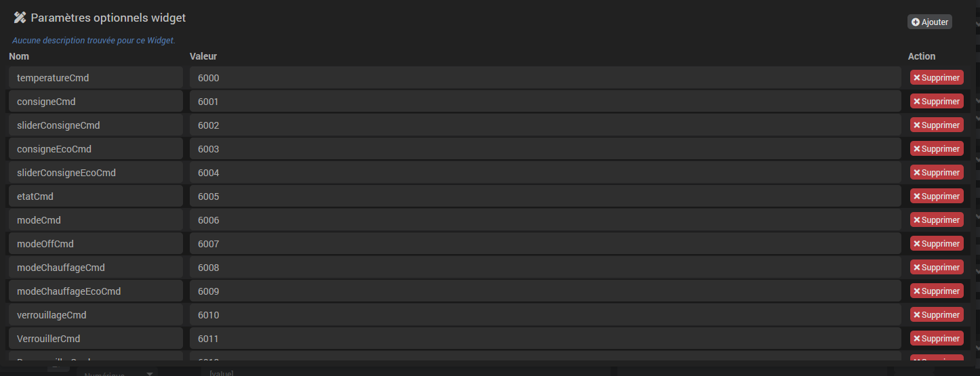Click the value input containing 6010
The image size is (980, 376).
[545, 315]
